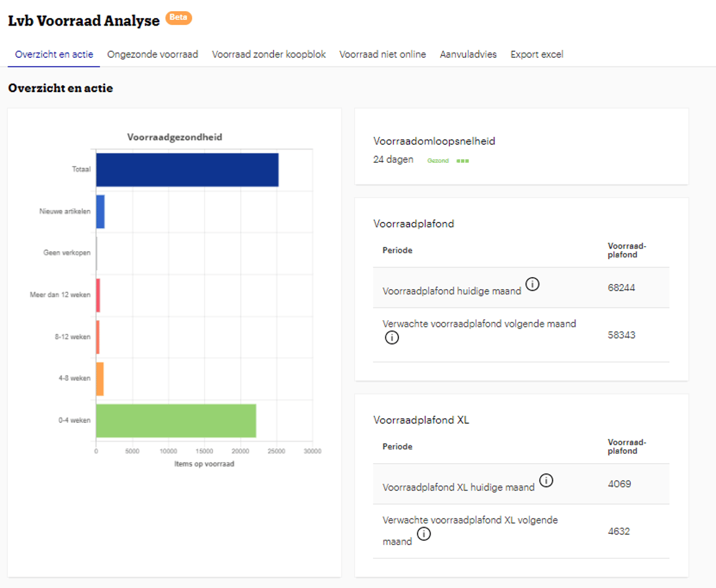Click the pink Meer dan 12 weken bar

pos(98,295)
